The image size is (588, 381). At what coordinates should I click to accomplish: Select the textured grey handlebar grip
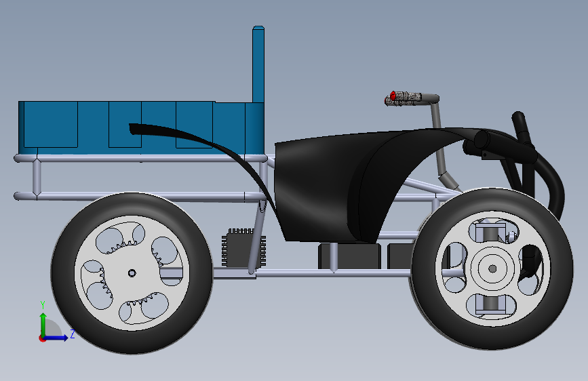point(407,98)
